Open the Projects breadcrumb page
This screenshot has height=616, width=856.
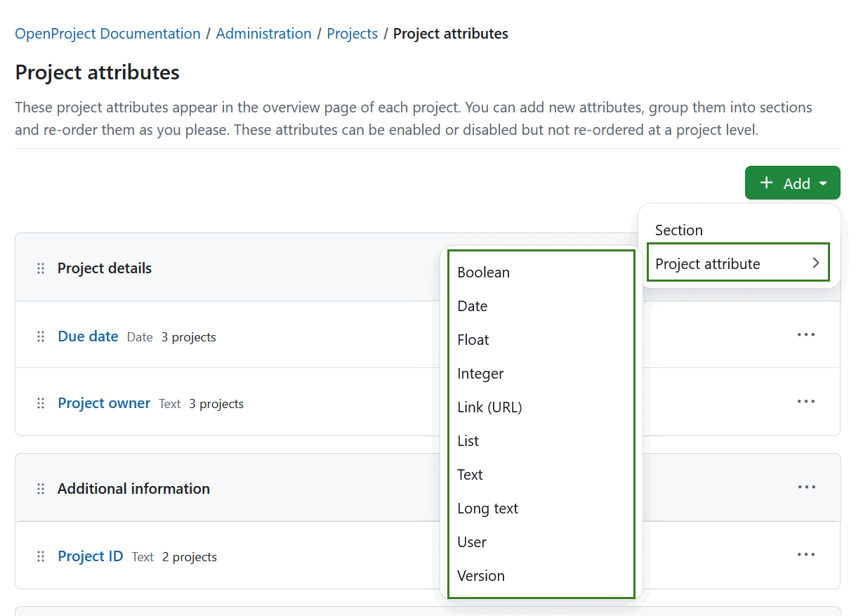352,33
